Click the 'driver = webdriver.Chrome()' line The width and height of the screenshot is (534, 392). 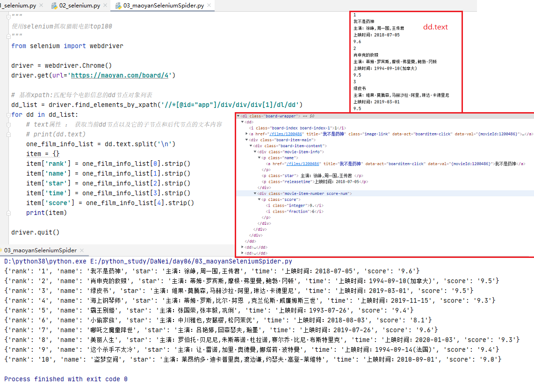[61, 65]
